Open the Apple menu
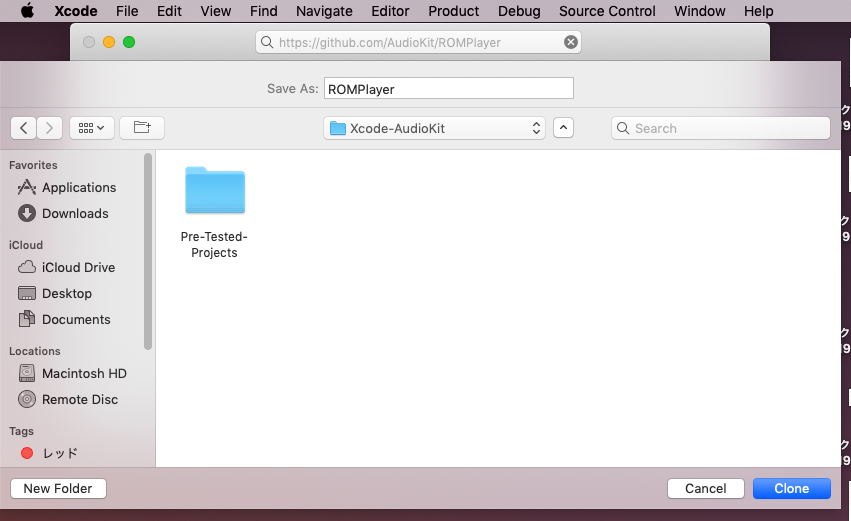This screenshot has height=521, width=851. click(x=27, y=10)
